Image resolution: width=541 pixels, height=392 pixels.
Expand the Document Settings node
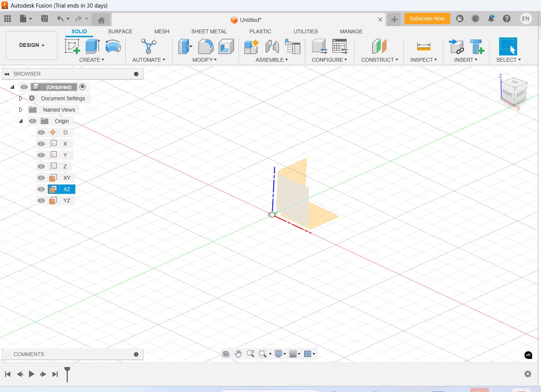click(21, 98)
